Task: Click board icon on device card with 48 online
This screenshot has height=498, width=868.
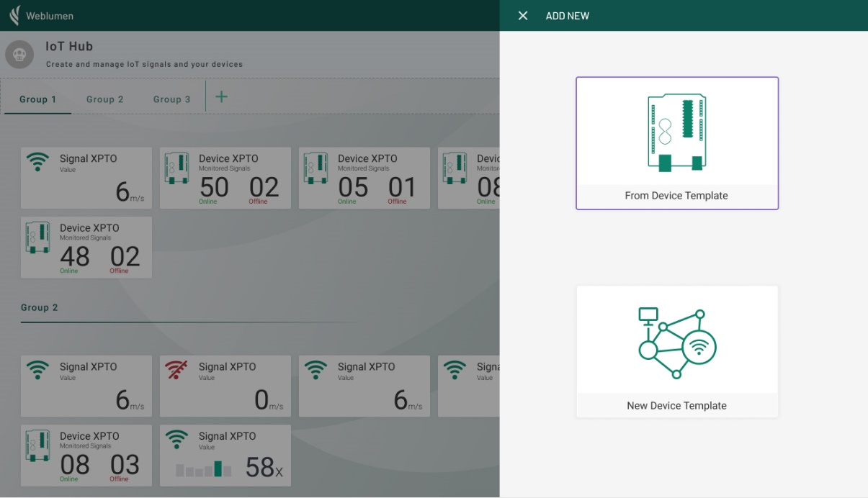Action: (38, 237)
